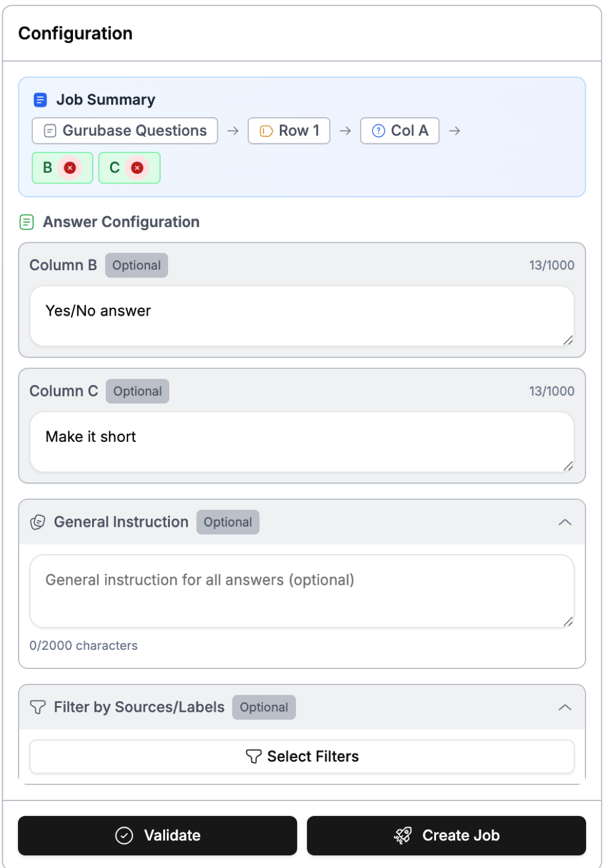616x868 pixels.
Task: Click the funnel icon beside Filter by Sources/Labels
Action: [x=38, y=707]
